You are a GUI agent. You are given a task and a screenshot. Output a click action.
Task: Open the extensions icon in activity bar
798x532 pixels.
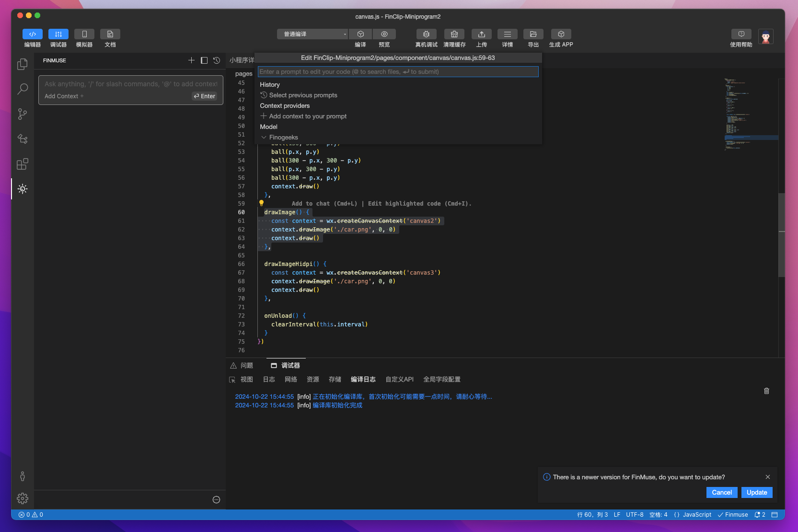[23, 164]
